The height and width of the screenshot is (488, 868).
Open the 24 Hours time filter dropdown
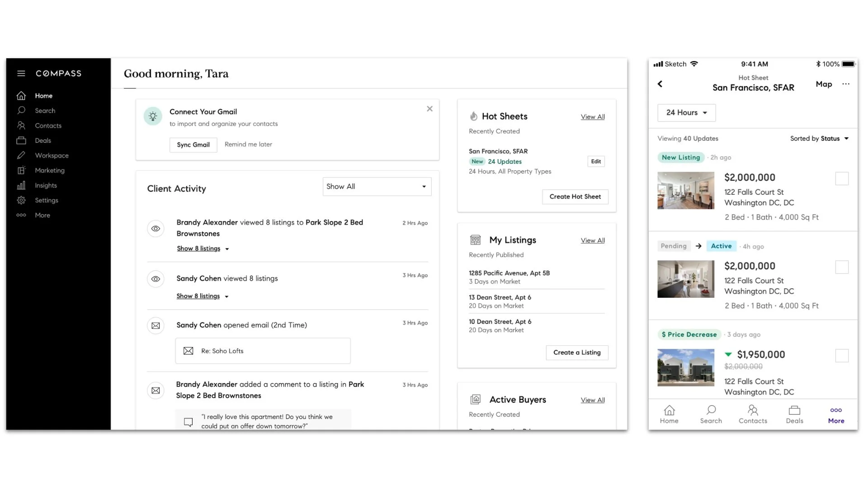[x=686, y=113]
